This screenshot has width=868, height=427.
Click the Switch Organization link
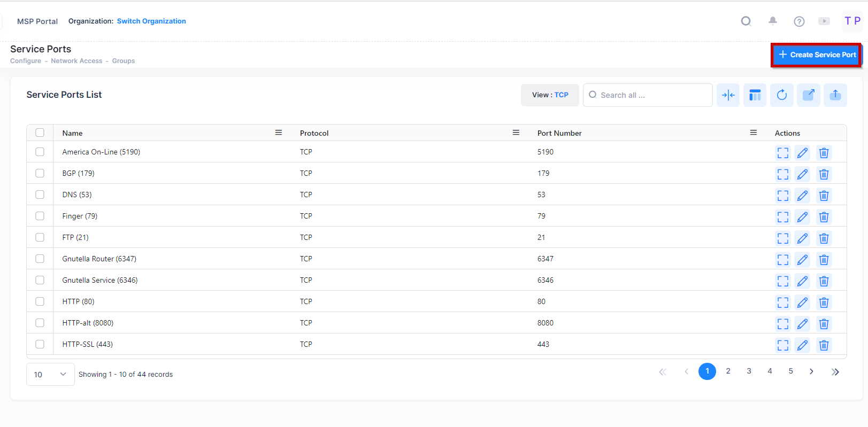point(151,21)
